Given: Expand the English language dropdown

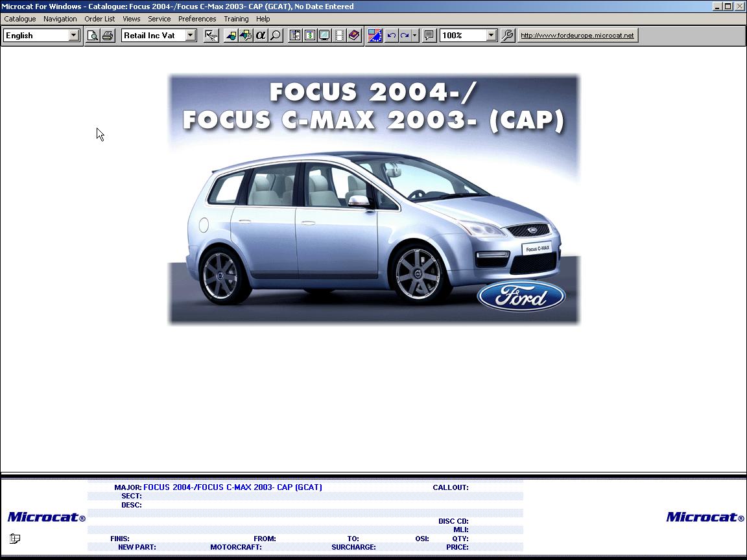Looking at the screenshot, I should click(74, 36).
